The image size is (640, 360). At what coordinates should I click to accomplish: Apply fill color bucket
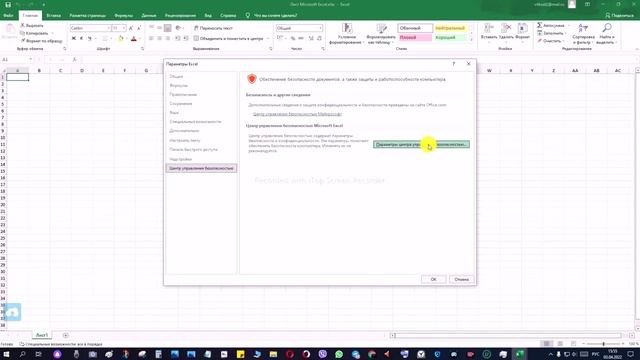tap(120, 38)
